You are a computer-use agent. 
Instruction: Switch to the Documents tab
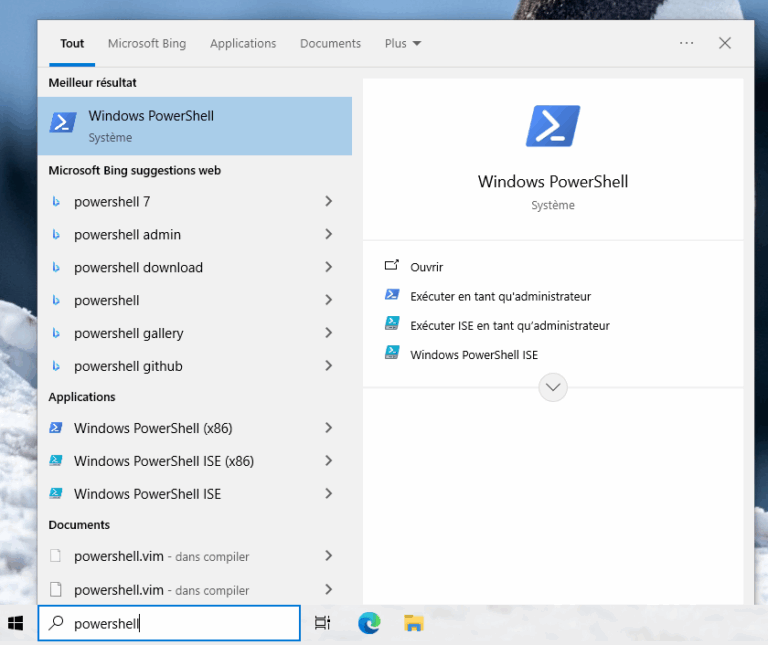(330, 44)
